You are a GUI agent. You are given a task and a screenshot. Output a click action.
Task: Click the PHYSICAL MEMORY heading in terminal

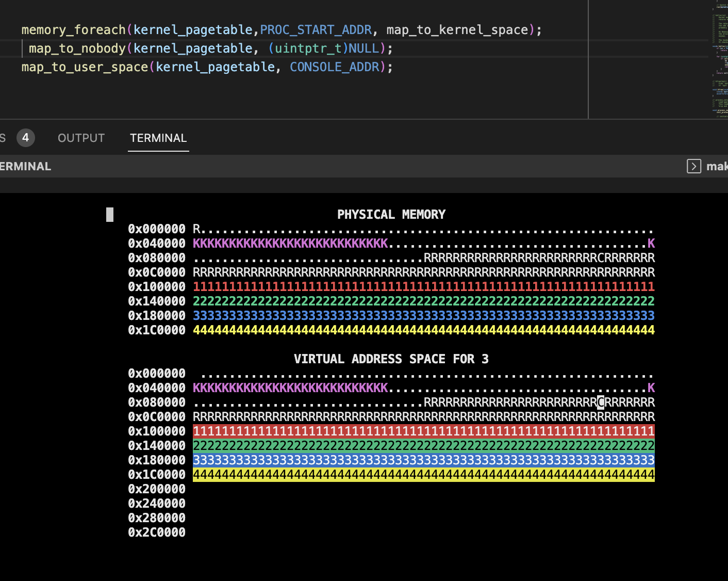(391, 215)
